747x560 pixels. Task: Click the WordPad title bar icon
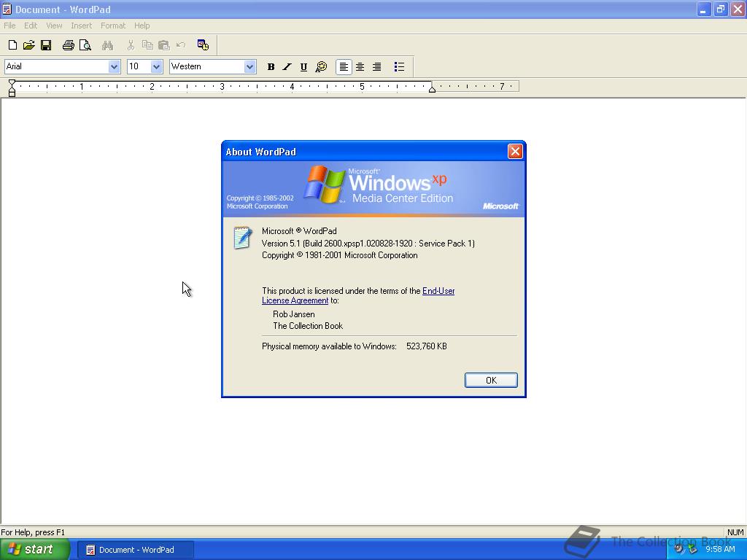pos(7,9)
